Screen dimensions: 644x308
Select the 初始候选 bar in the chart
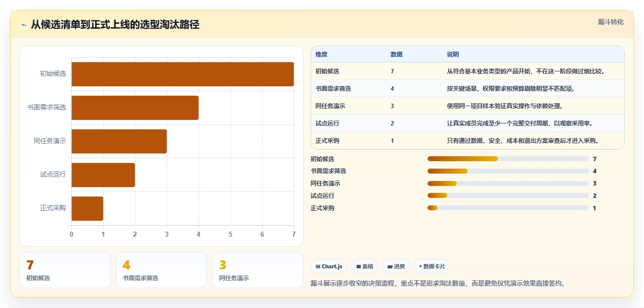[x=182, y=74]
